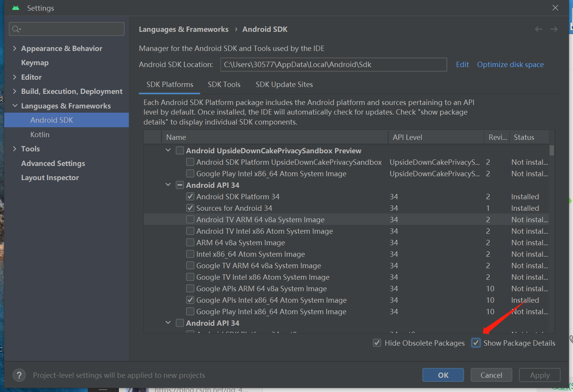Select Android SDK in sidebar
The image size is (573, 392).
click(x=66, y=120)
